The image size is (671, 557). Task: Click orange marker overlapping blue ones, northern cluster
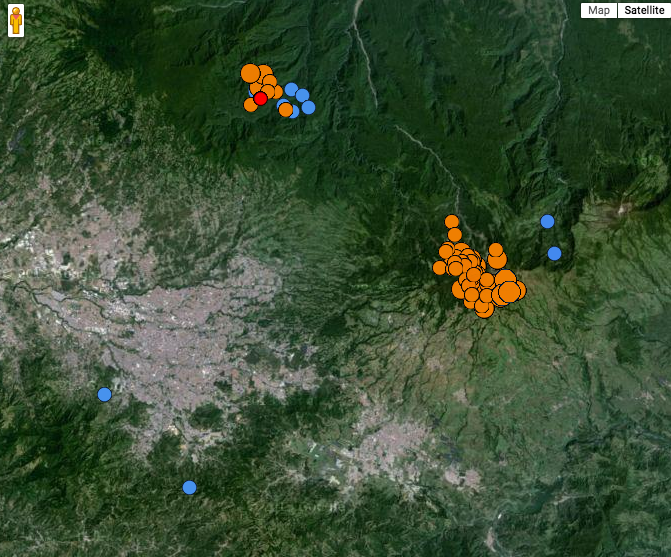286,109
